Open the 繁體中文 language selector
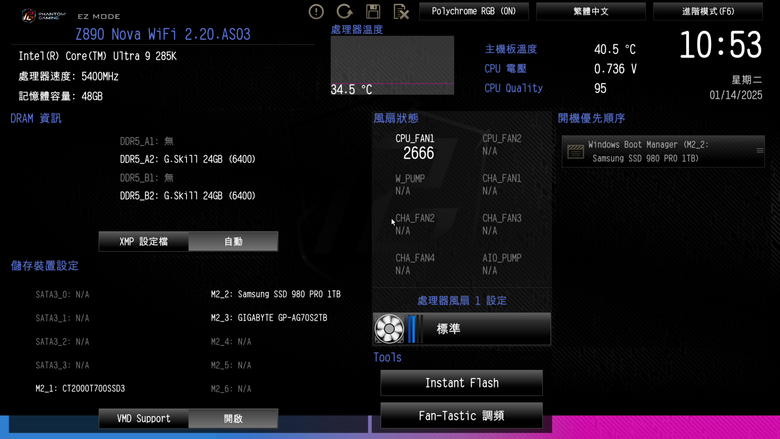This screenshot has width=780, height=439. (591, 11)
